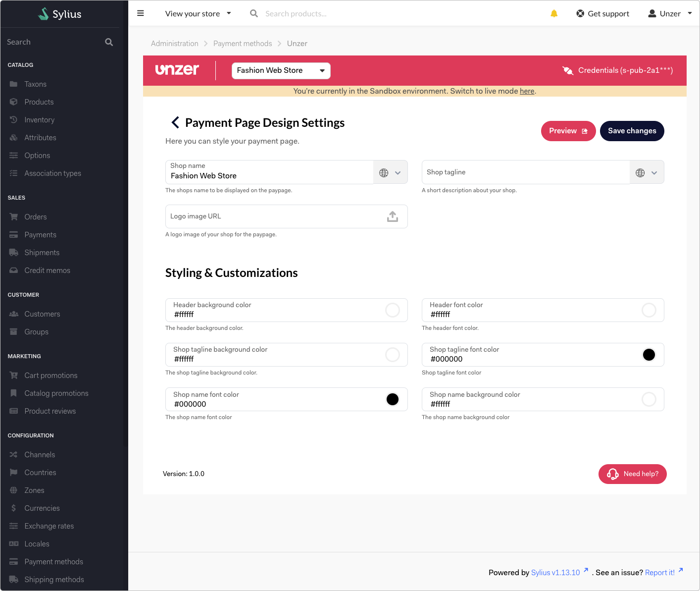Open Header font color swatch
700x591 pixels.
click(x=649, y=310)
